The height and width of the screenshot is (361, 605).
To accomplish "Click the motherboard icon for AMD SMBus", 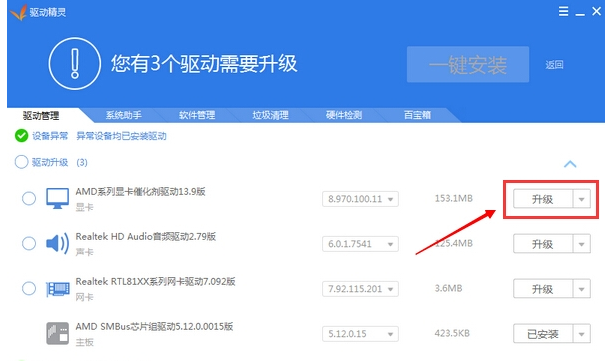I will tap(57, 333).
